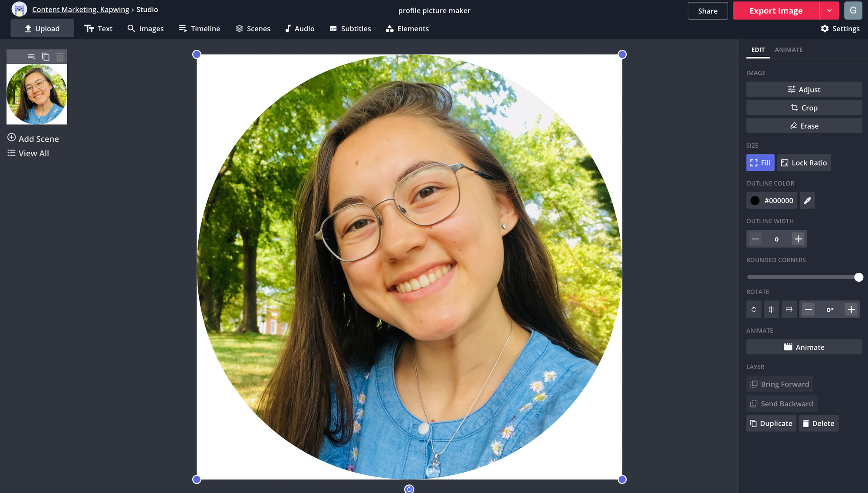Image resolution: width=868 pixels, height=493 pixels.
Task: Activate the Erase tool
Action: [804, 125]
